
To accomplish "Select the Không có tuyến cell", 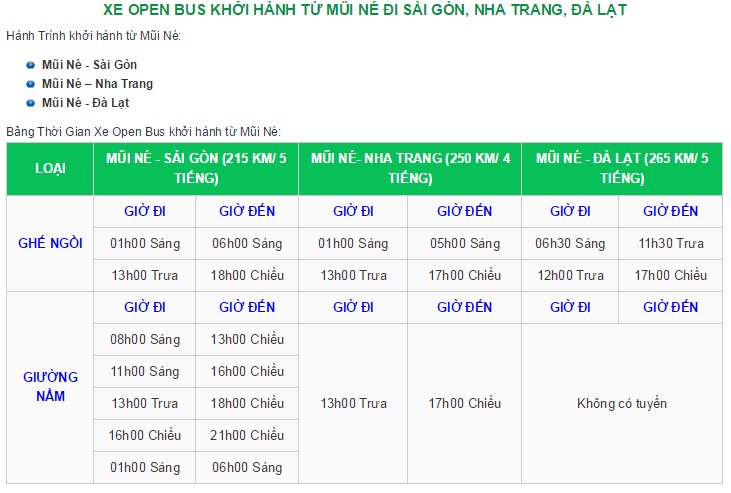I will point(622,404).
